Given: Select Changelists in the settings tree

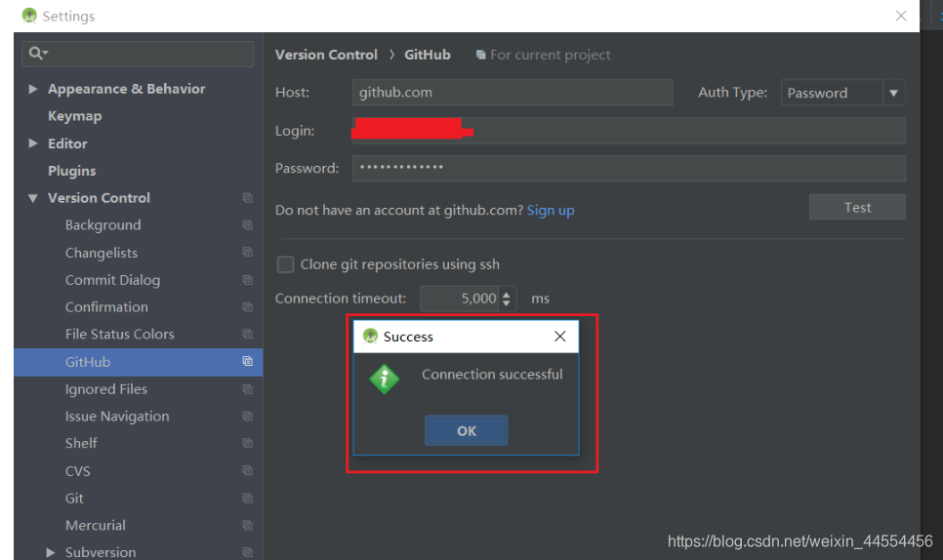Looking at the screenshot, I should point(102,253).
